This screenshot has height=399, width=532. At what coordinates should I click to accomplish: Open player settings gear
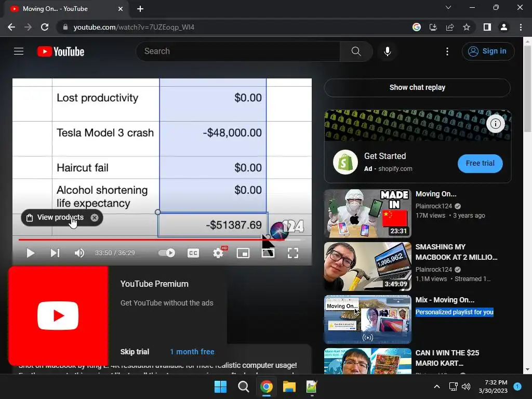pyautogui.click(x=218, y=253)
